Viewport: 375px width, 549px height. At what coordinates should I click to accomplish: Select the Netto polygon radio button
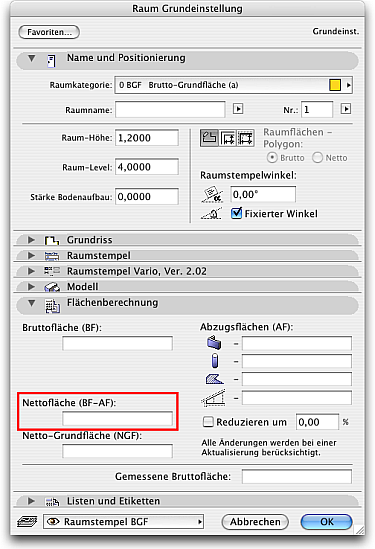(x=317, y=158)
